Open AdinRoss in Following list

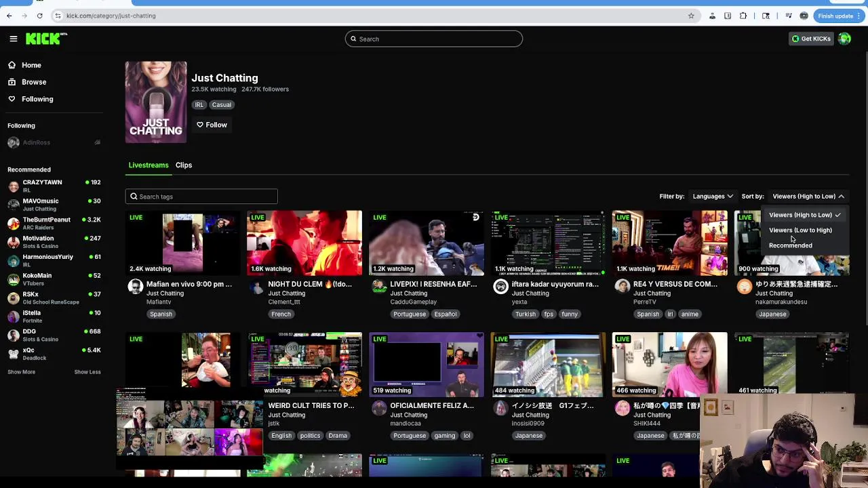(x=54, y=142)
